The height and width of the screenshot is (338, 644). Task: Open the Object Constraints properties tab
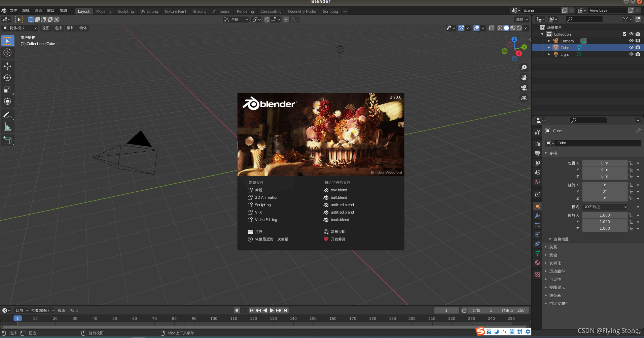[x=537, y=244]
